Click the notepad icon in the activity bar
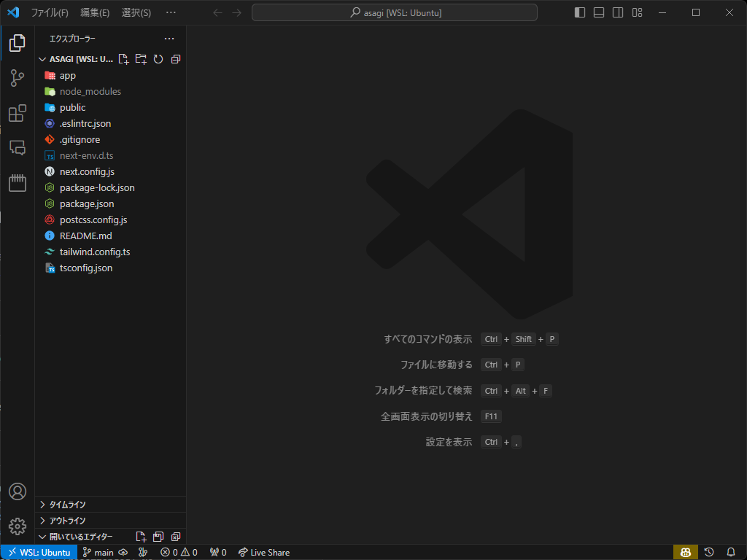Viewport: 747px width, 560px height. point(18,183)
